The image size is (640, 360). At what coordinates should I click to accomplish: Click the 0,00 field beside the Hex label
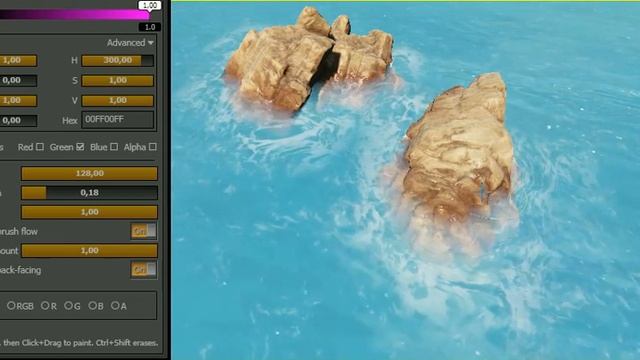(x=18, y=120)
